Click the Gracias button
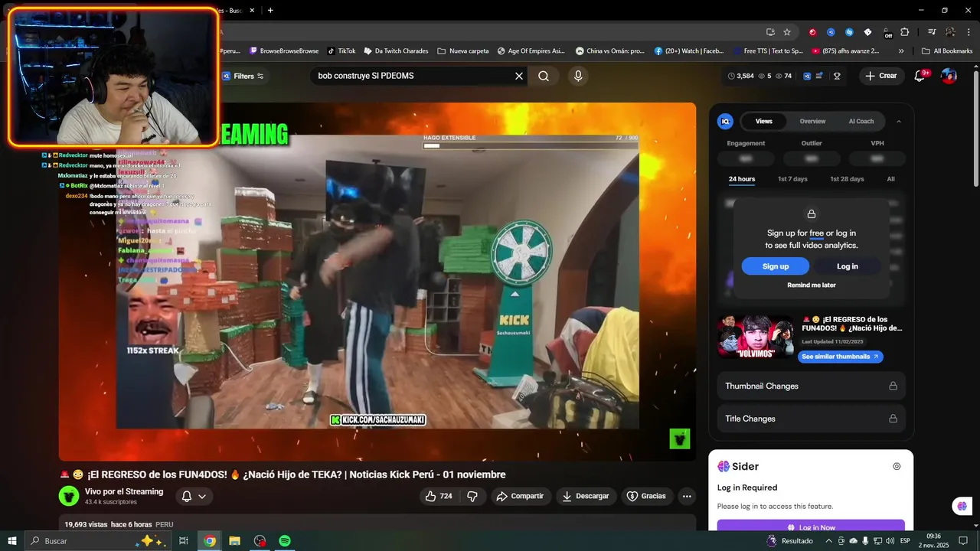 pyautogui.click(x=647, y=496)
